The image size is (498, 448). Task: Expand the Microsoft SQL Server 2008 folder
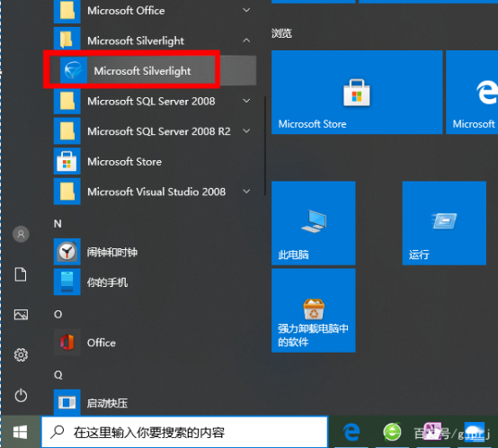(246, 101)
